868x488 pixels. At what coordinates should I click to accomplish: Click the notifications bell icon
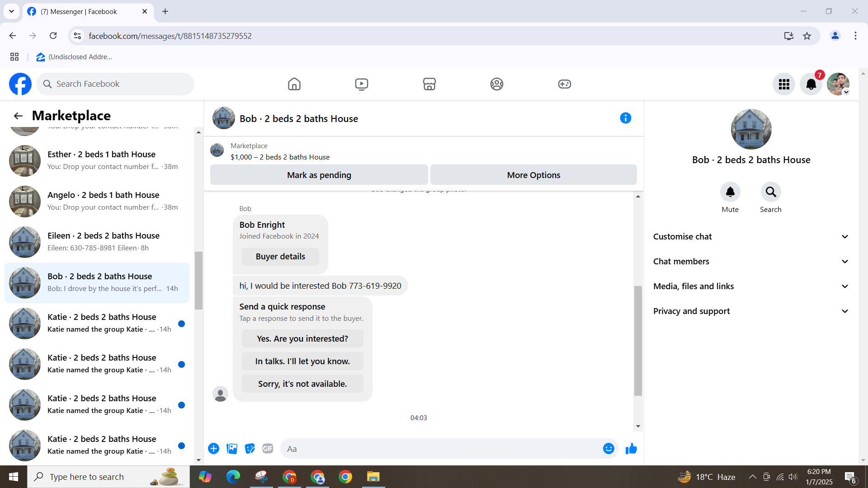point(811,84)
